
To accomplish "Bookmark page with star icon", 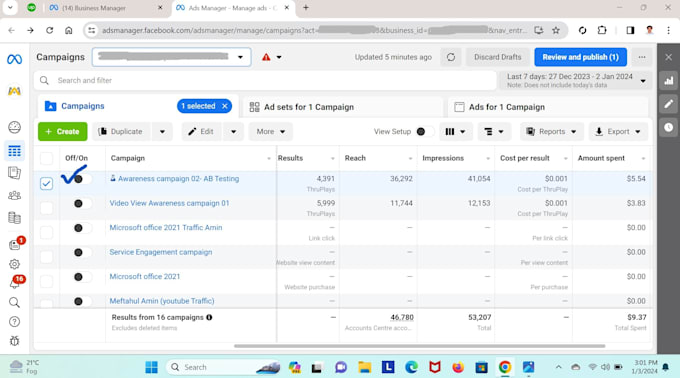I will click(x=556, y=30).
